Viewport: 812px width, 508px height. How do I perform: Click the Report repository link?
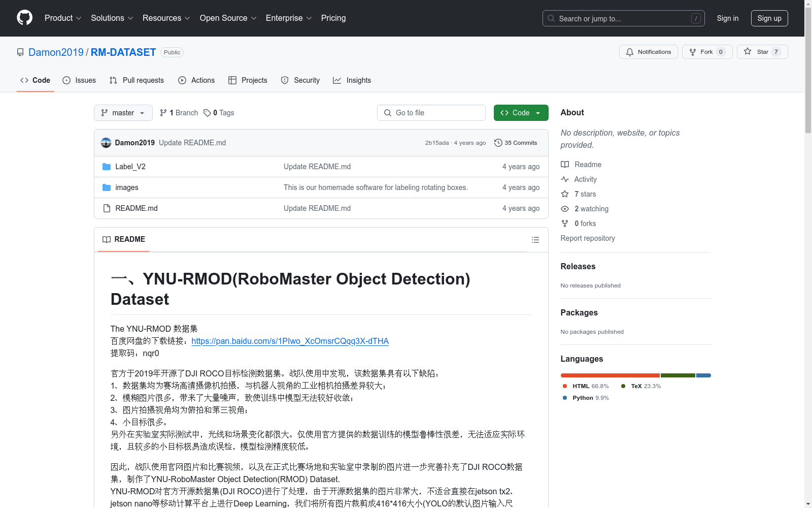click(588, 238)
